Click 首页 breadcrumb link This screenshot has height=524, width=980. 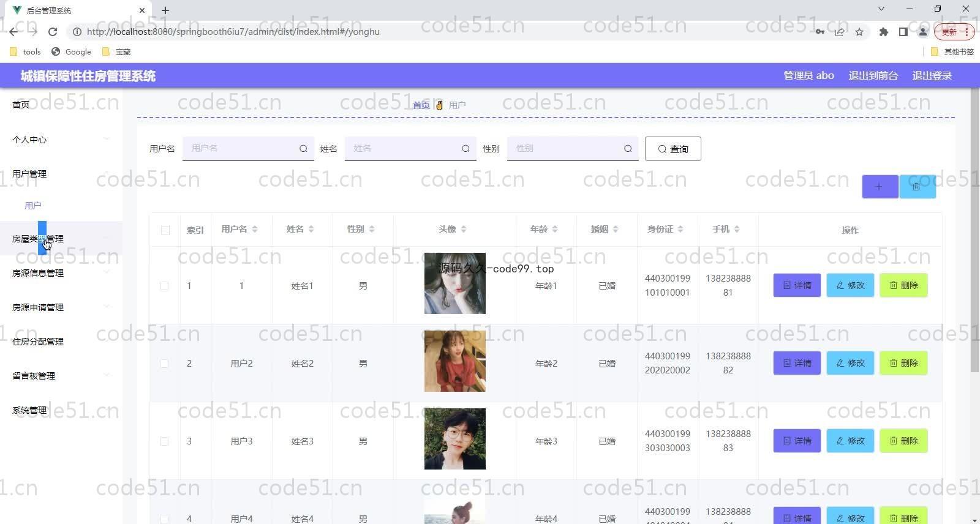(421, 105)
